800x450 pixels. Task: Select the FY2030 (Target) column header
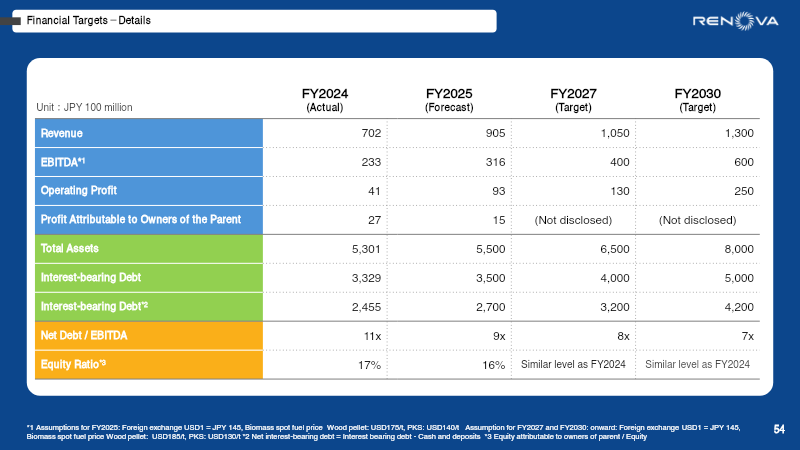click(x=698, y=100)
